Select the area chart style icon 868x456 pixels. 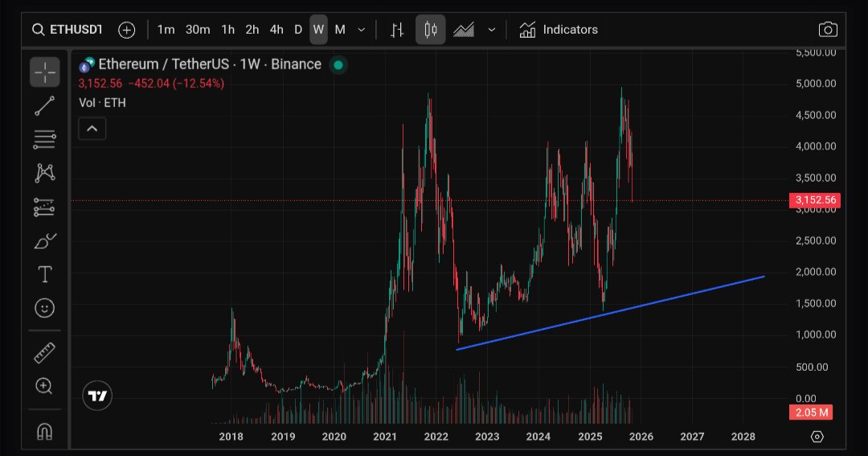[464, 30]
